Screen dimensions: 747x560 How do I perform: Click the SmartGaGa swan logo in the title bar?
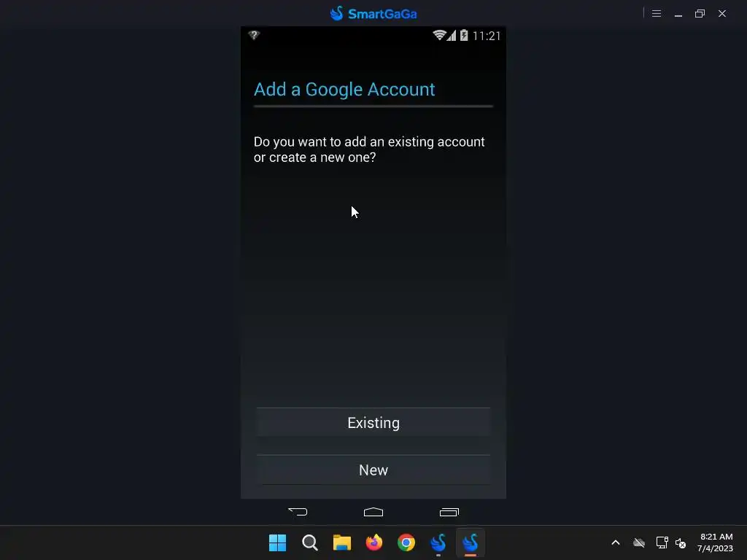(x=337, y=13)
